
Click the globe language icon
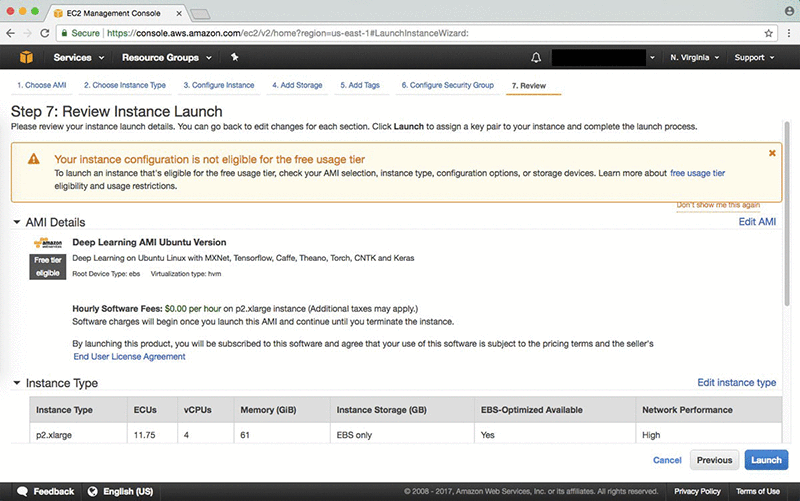click(92, 491)
